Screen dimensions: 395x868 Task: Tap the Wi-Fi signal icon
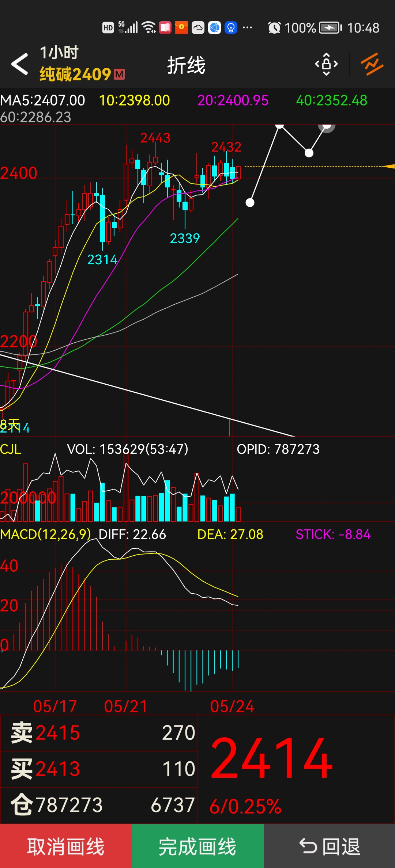point(149,28)
